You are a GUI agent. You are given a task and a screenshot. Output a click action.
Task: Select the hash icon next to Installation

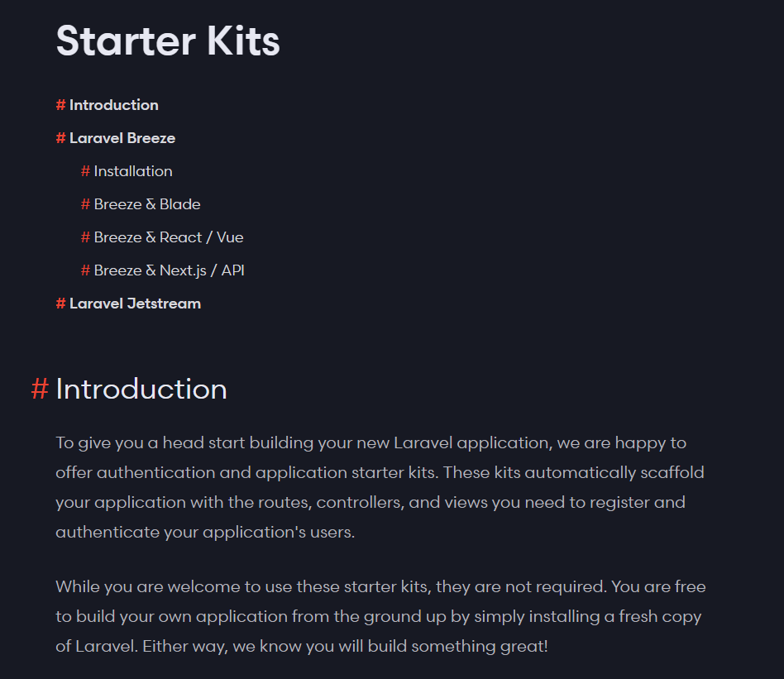point(85,171)
